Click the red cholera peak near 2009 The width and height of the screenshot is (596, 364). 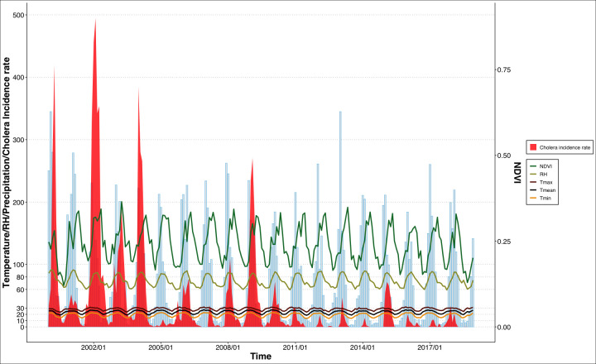point(252,243)
